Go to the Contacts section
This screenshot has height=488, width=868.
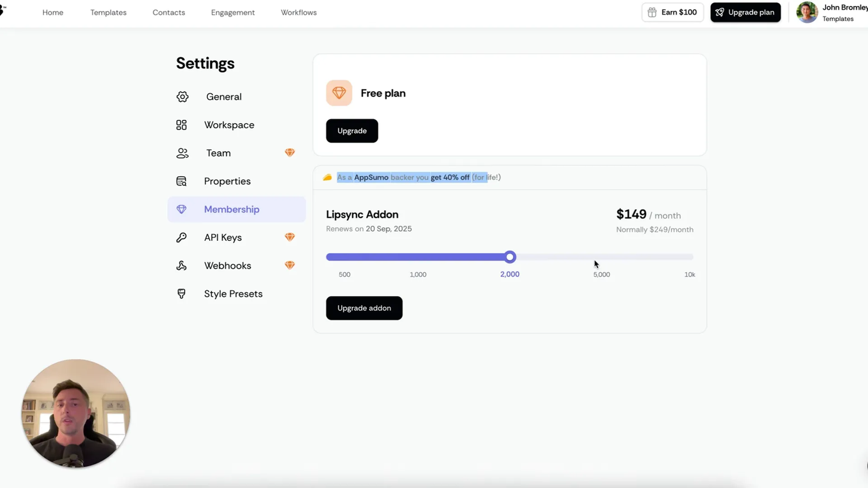[169, 12]
